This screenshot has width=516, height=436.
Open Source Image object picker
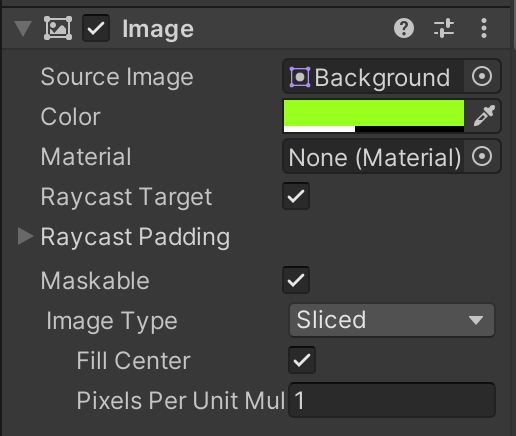click(482, 76)
